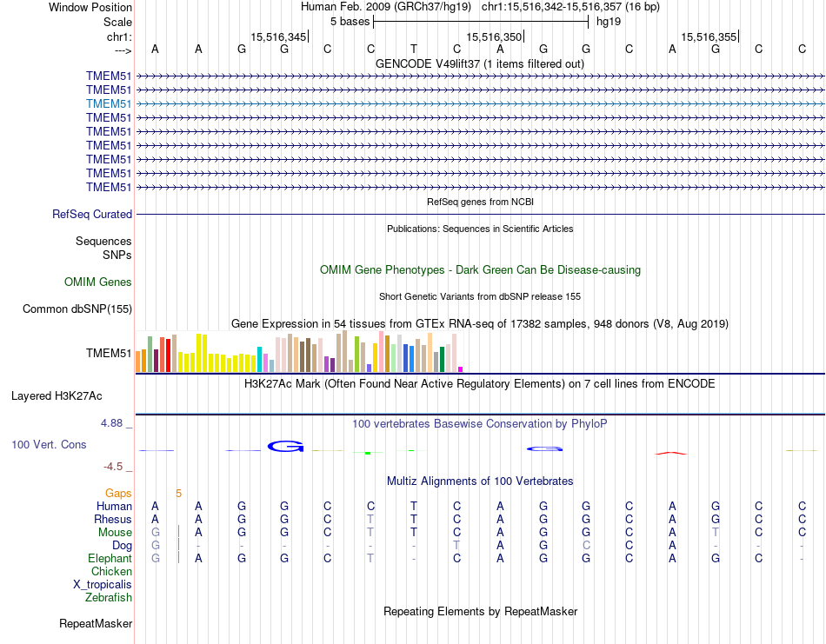The image size is (826, 644).
Task: Click '100 vertebrates Basewise Conservation by PhyloP' title
Action: tap(480, 424)
